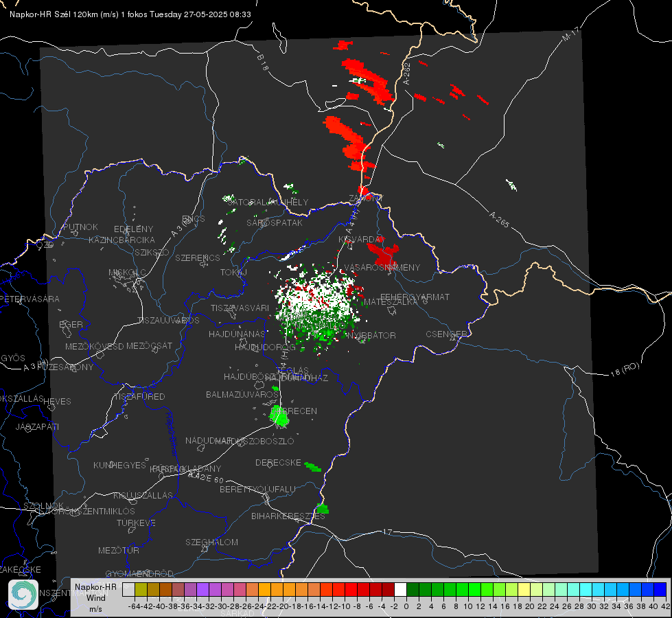Click the DERECSKE town label
672x618 pixels.
278,463
